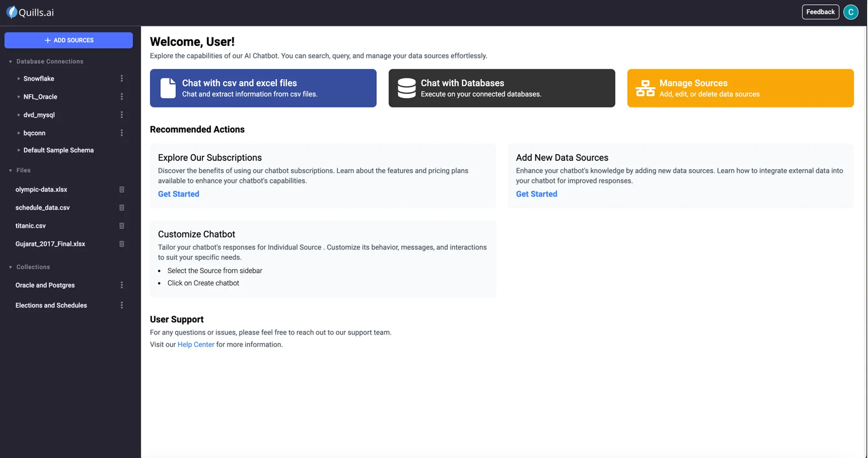Expand the dvd_mysql connection tree
This screenshot has height=458, width=868.
(19, 115)
